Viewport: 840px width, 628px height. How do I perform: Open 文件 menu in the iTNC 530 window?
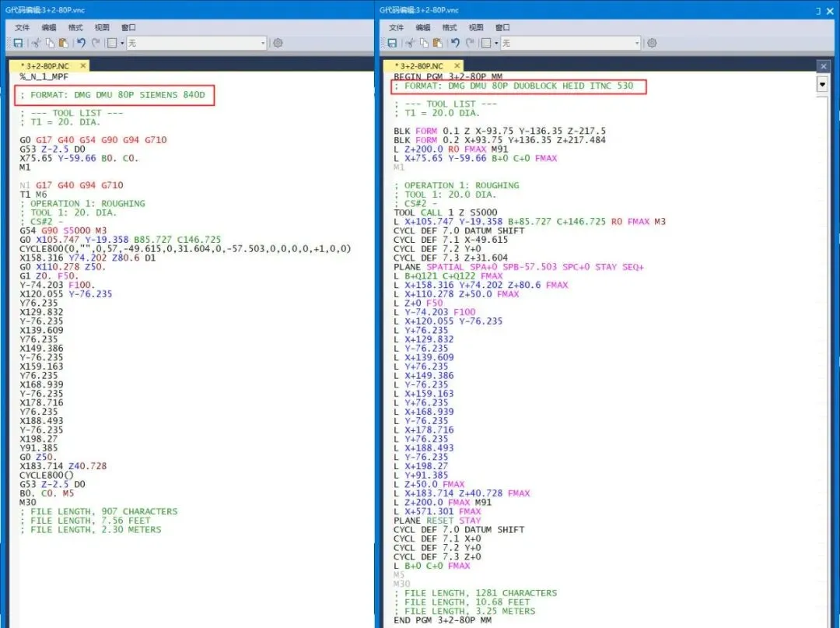pos(396,27)
